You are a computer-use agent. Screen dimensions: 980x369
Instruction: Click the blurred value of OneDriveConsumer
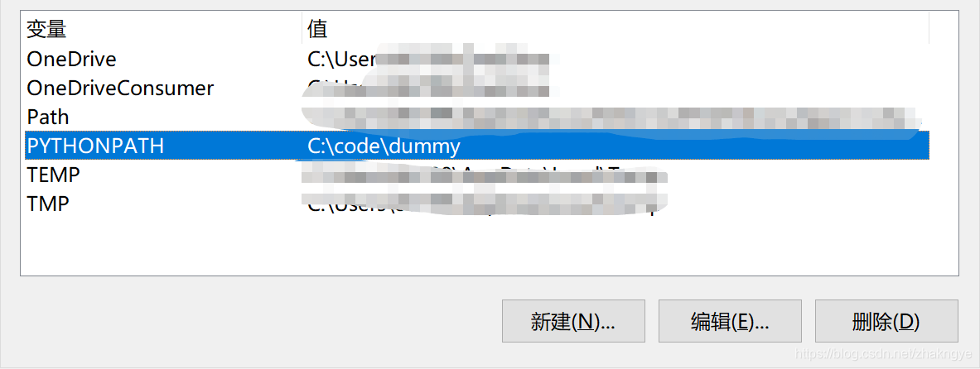pos(428,88)
